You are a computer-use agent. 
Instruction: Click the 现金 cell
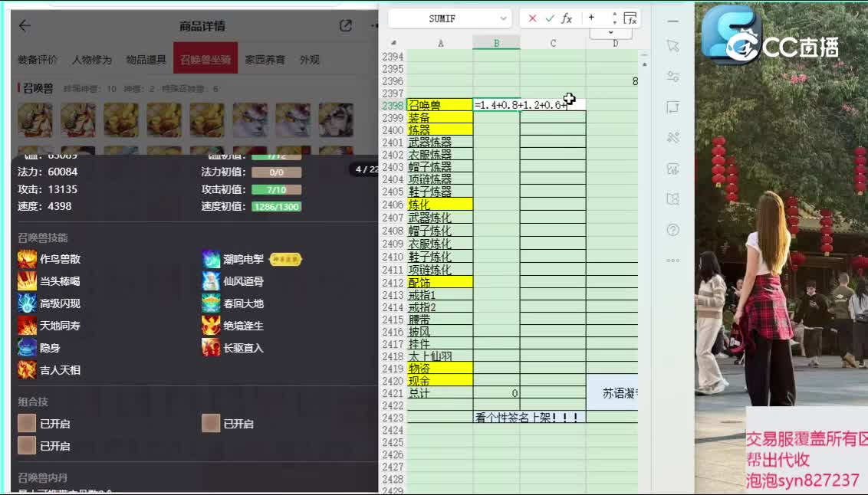439,381
